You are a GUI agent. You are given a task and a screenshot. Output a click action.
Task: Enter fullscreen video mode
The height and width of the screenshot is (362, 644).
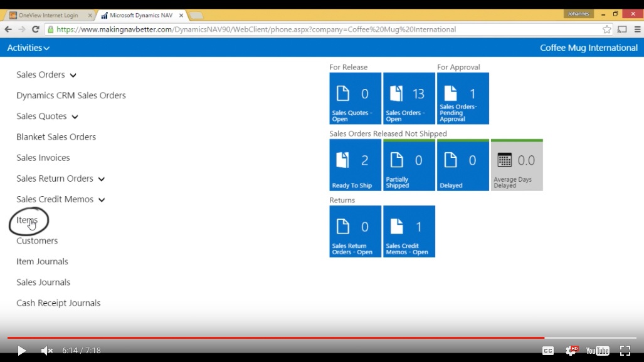click(625, 351)
